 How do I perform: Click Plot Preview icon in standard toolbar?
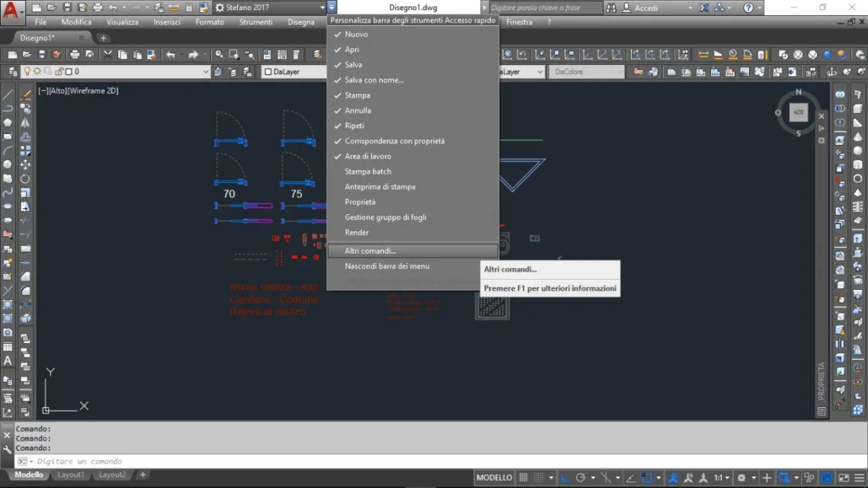point(90,54)
